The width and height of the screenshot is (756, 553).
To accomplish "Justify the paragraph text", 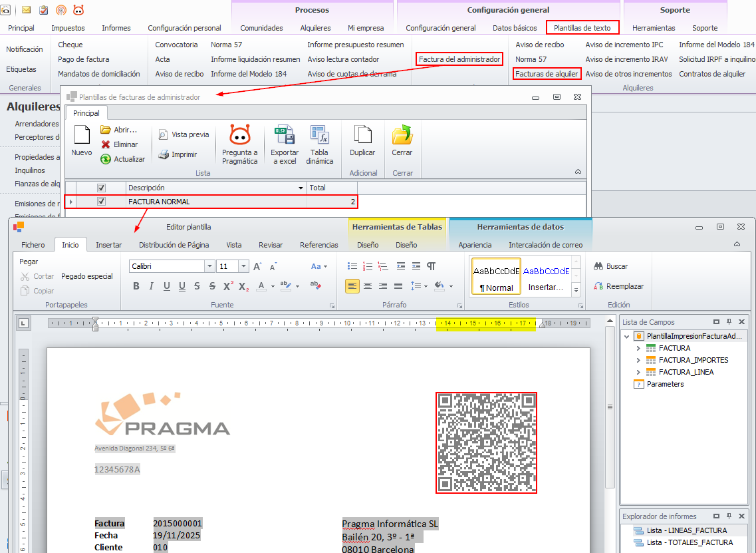I will pyautogui.click(x=398, y=286).
